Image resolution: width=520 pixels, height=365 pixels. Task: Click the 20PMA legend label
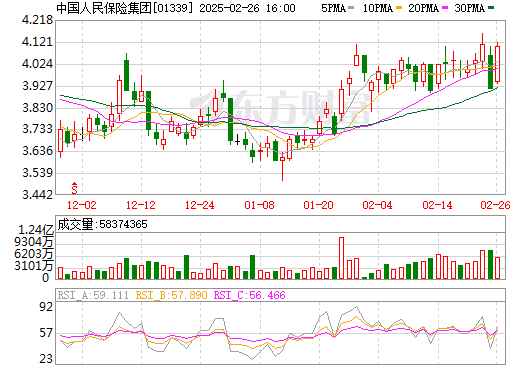pos(423,8)
